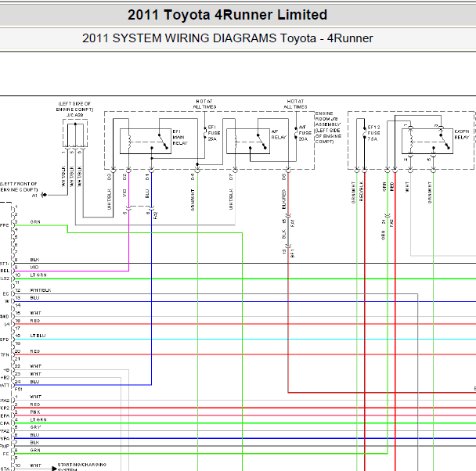Select the C/OPN RELAY label
Image resolution: width=476 pixels, height=471 pixels.
[x=462, y=135]
